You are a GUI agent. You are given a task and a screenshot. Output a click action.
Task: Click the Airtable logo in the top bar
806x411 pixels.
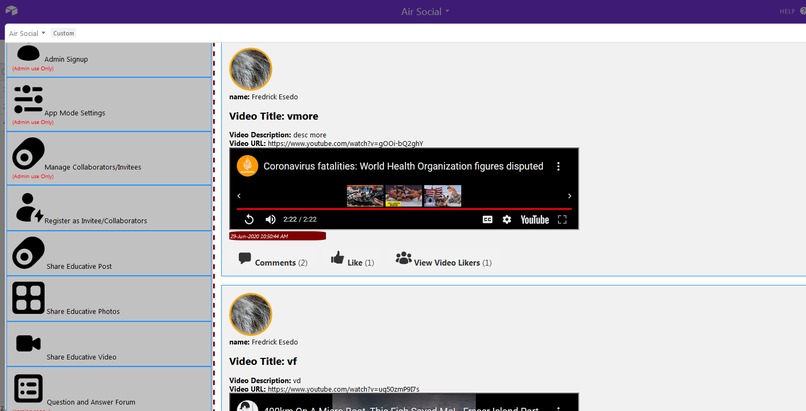[x=11, y=10]
